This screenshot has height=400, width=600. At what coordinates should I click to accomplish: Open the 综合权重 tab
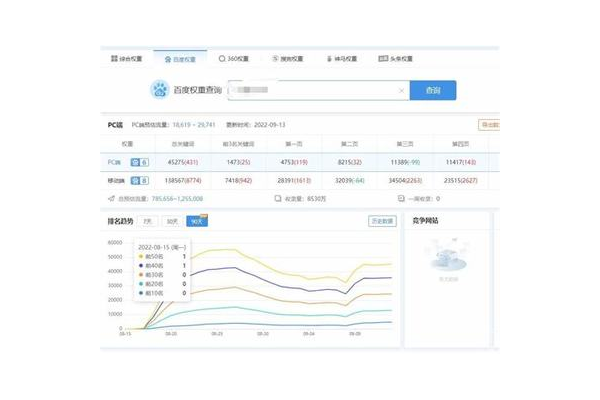pyautogui.click(x=126, y=59)
